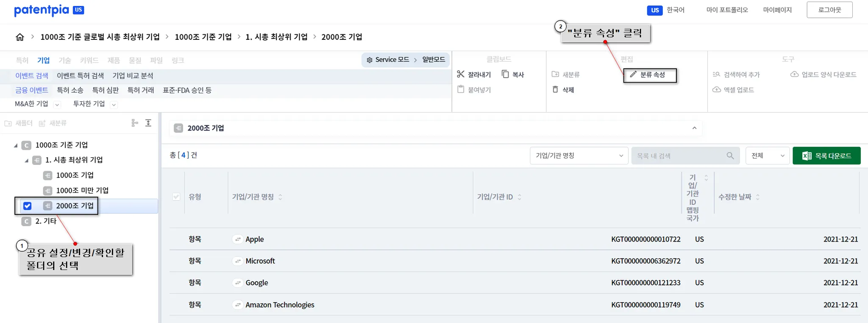The width and height of the screenshot is (868, 323).
Task: Toggle the select-all checkbox in table header
Action: pos(176,197)
